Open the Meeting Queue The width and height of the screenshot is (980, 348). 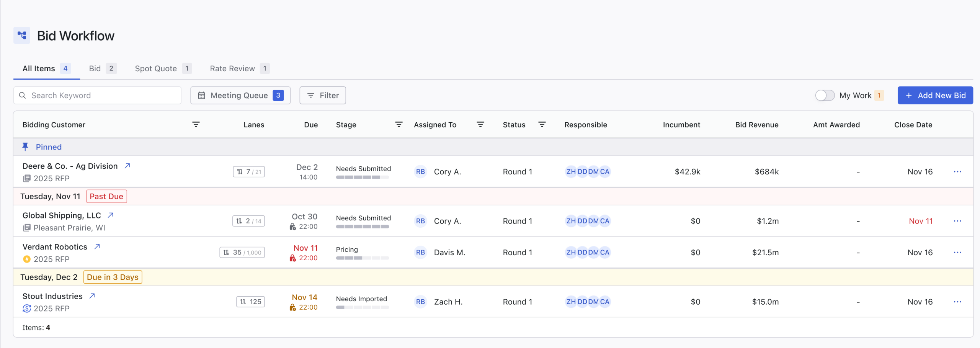point(240,95)
